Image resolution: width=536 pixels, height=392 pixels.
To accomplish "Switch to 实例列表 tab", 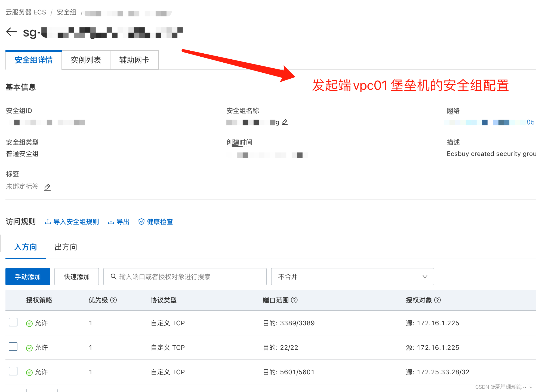I will tap(86, 60).
